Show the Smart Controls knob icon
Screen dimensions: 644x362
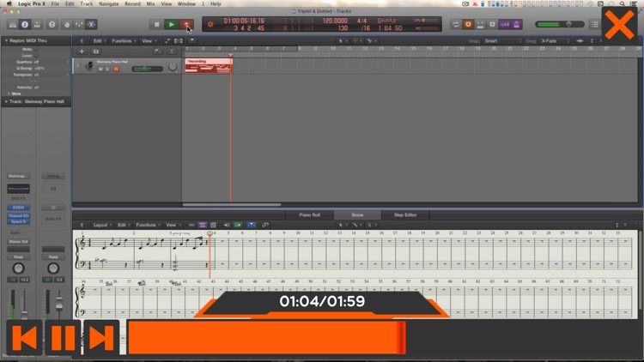(x=66, y=25)
